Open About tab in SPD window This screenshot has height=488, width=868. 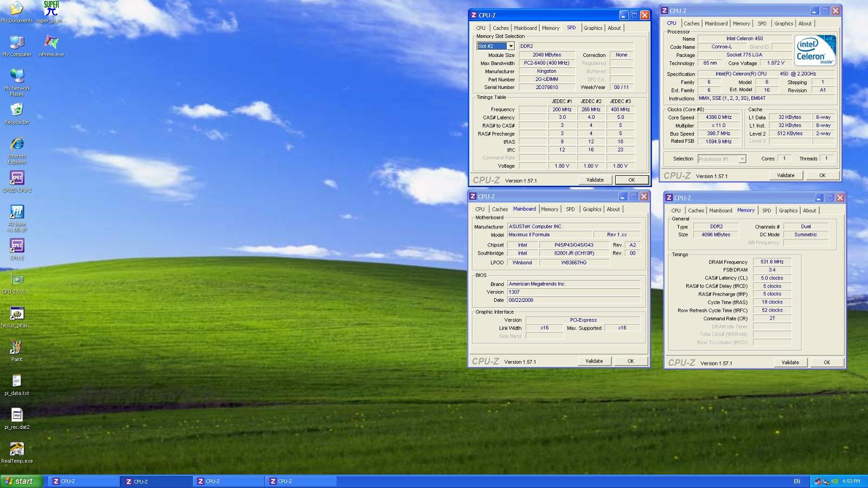[x=614, y=28]
